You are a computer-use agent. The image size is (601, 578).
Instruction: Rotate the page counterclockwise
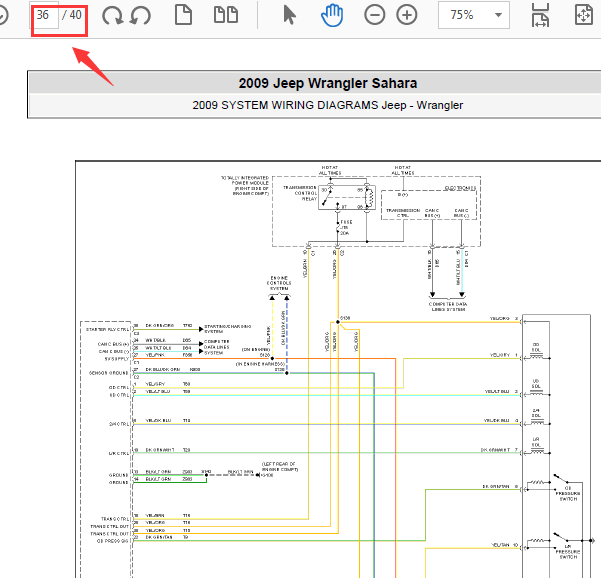141,15
